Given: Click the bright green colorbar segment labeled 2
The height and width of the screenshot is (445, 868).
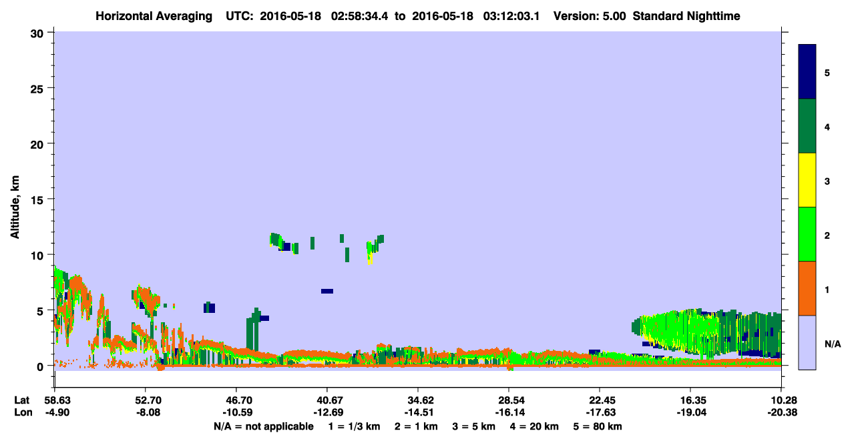Looking at the screenshot, I should pyautogui.click(x=807, y=234).
